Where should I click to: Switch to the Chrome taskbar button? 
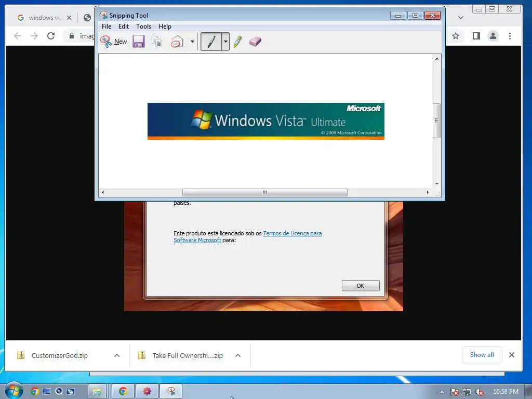click(x=123, y=392)
